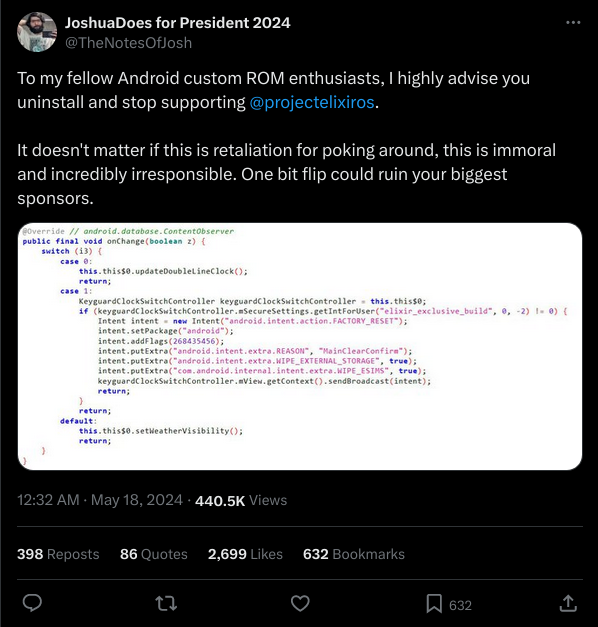Bookmark the post with bookmark icon

[434, 603]
